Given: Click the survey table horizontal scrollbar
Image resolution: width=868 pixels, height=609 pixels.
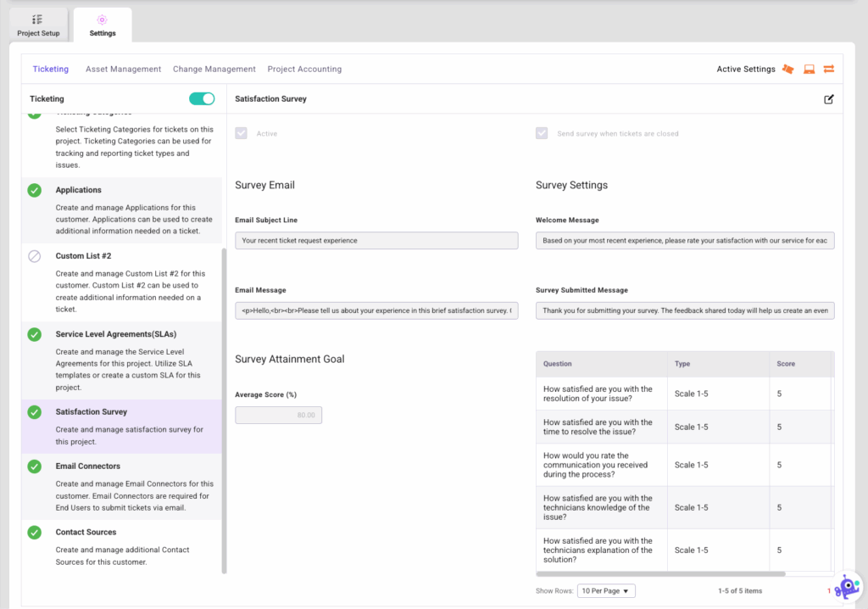Looking at the screenshot, I should coord(661,574).
